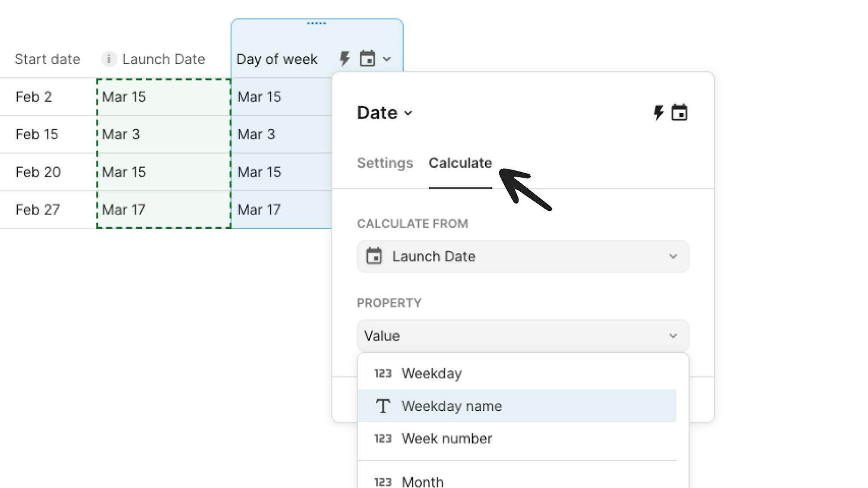The image size is (868, 488).
Task: Click the Start date column header
Action: [47, 59]
